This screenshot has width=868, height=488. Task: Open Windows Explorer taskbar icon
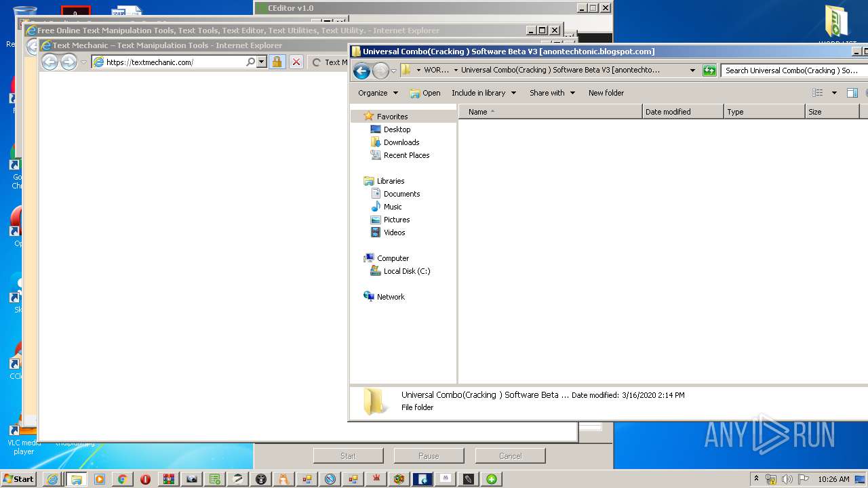point(76,479)
